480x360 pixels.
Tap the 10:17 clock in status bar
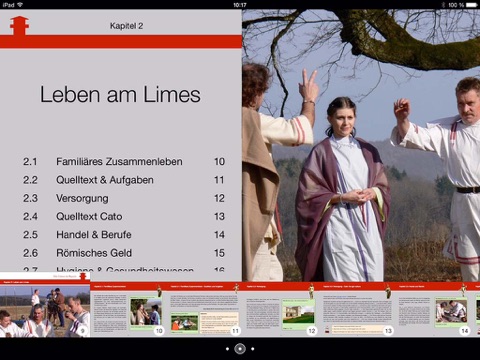[x=240, y=5]
